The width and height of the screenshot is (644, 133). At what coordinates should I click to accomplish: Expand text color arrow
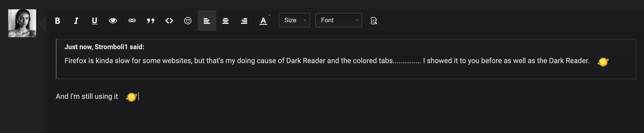click(269, 15)
